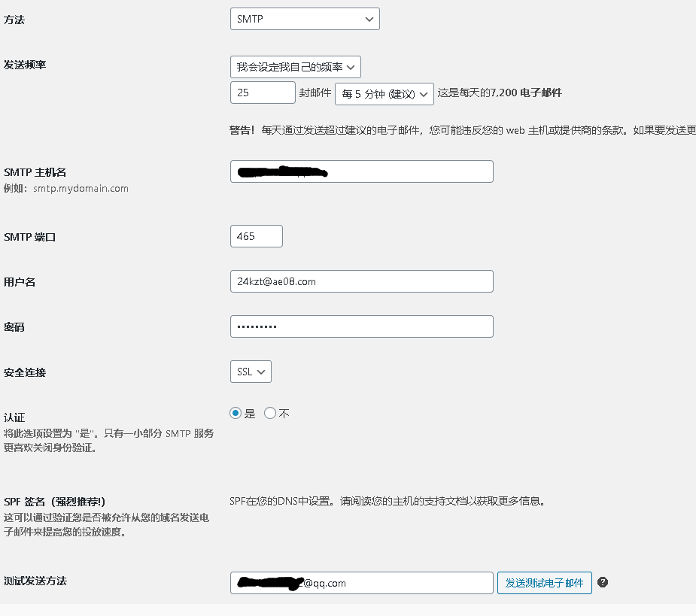The width and height of the screenshot is (696, 616).
Task: Click the SMTP 端口 label text
Action: 30,237
